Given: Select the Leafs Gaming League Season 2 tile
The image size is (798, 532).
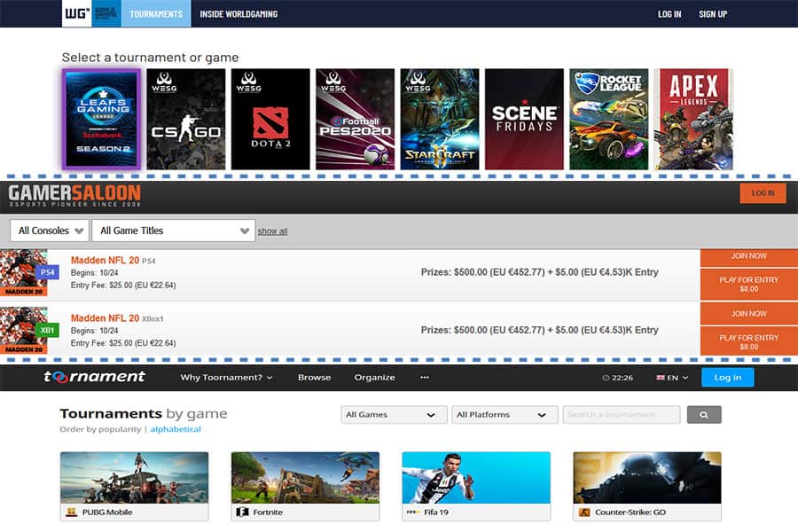Looking at the screenshot, I should click(x=101, y=120).
